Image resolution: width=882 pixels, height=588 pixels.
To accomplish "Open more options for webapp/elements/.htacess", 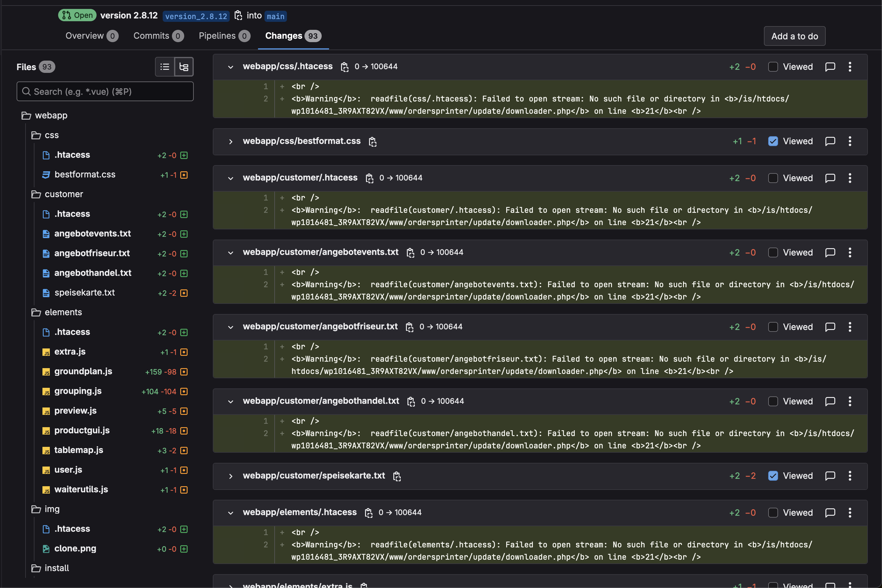I will [x=850, y=513].
